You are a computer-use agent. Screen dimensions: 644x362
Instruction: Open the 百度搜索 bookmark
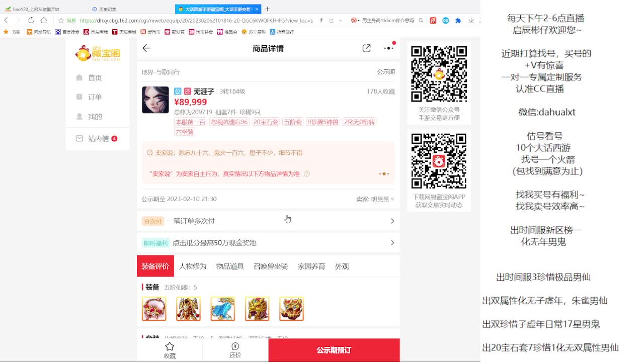(x=67, y=32)
